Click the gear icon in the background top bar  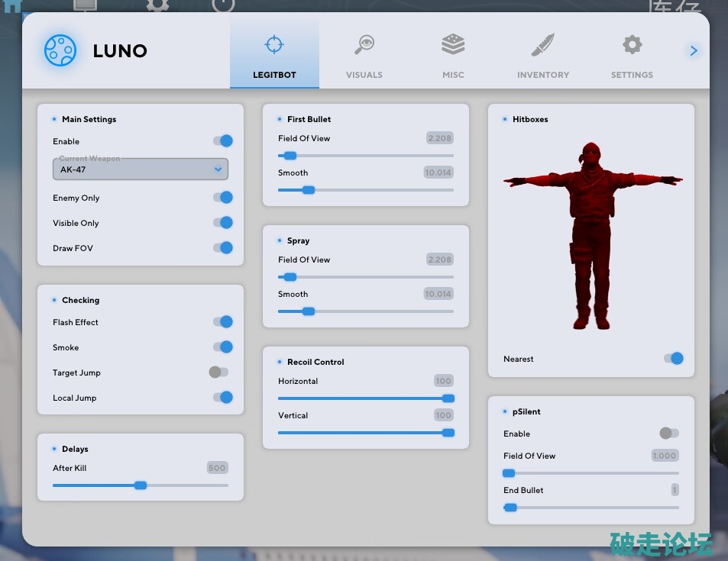point(157,5)
